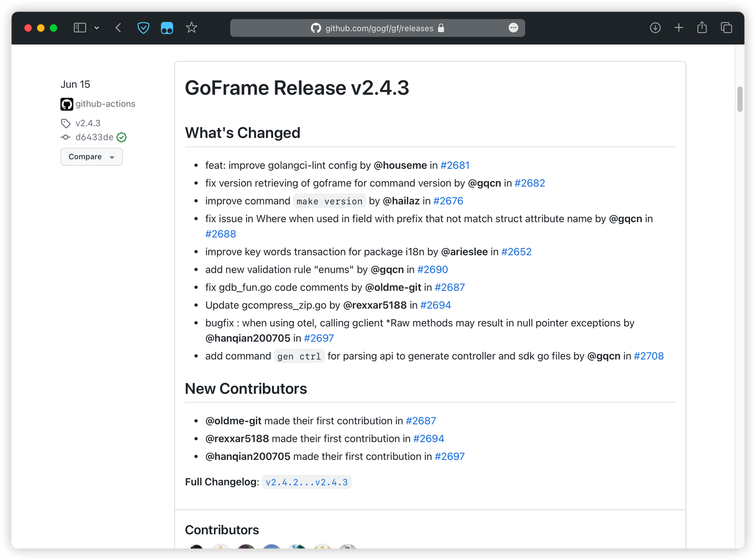Open pull request #2681
Viewport: 756px width, 560px height.
click(x=455, y=165)
